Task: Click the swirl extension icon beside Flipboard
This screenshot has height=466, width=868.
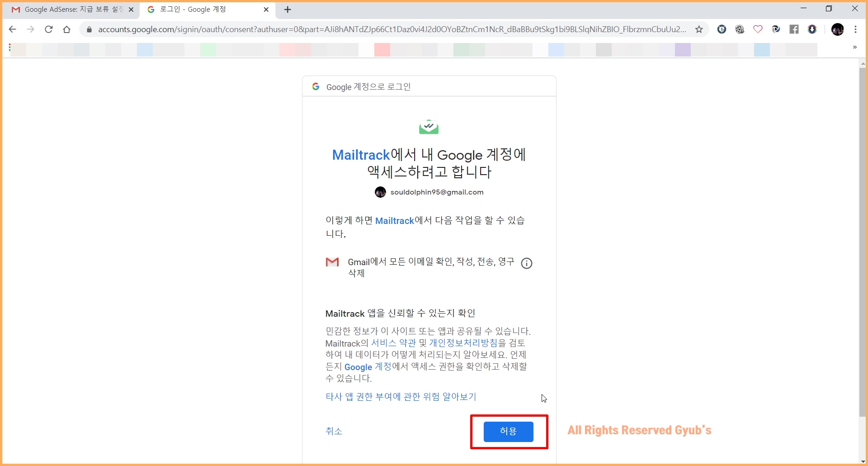Action: tap(776, 29)
